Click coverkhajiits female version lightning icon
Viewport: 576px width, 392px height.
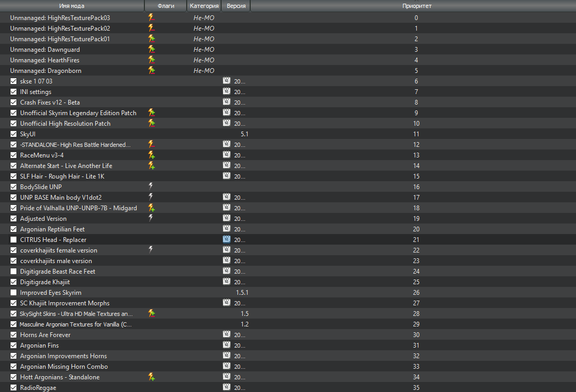(x=151, y=250)
